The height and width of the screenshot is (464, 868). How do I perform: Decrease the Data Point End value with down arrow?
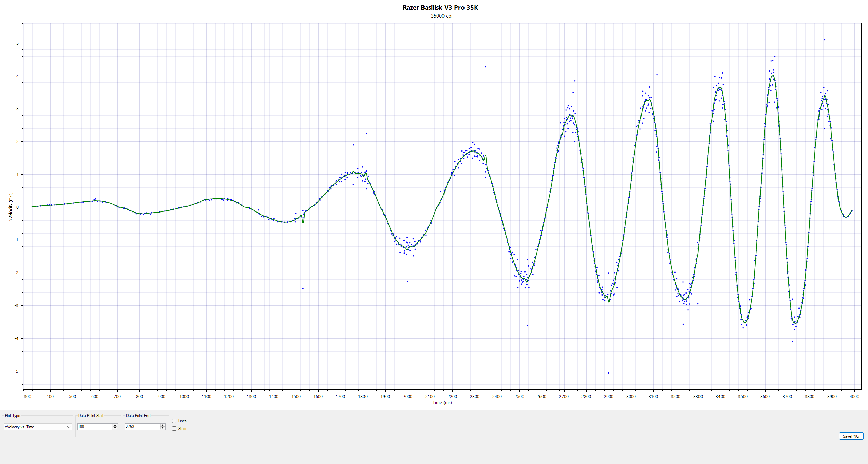coord(163,428)
